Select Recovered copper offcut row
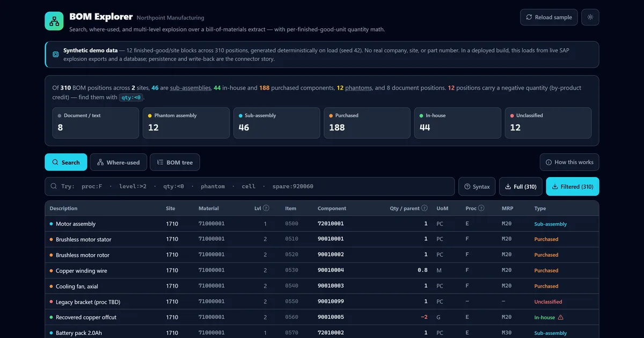The image size is (644, 338). point(321,317)
